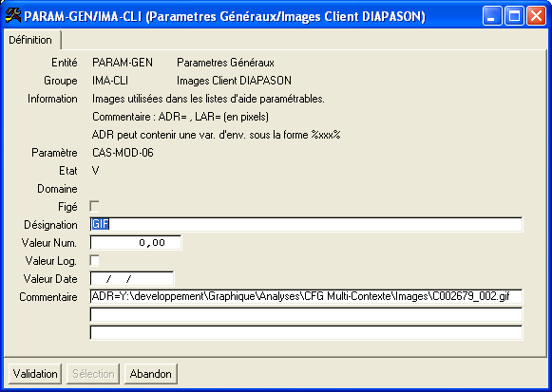Click the tools icon in the title bar
552x392 pixels.
pos(13,16)
